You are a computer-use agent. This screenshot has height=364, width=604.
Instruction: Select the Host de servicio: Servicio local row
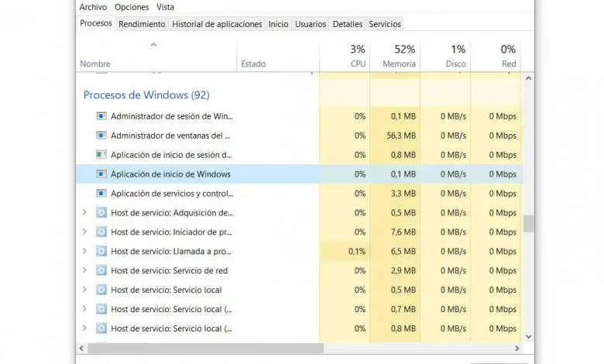coord(166,290)
